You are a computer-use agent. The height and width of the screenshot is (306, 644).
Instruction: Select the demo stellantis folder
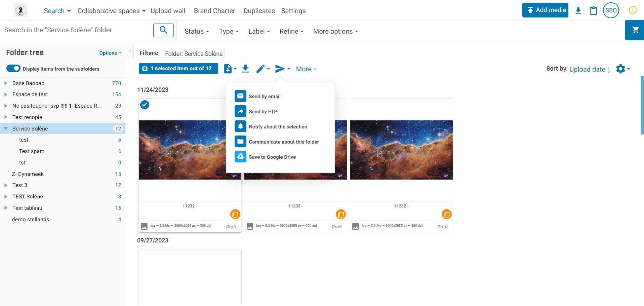[x=31, y=220]
